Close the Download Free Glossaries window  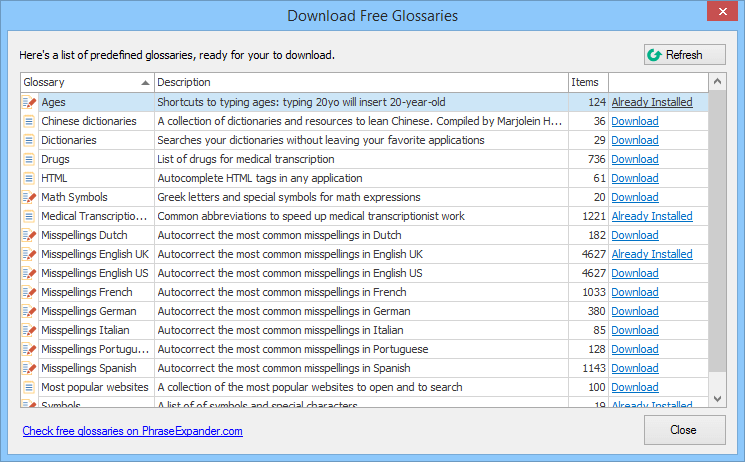pos(722,11)
